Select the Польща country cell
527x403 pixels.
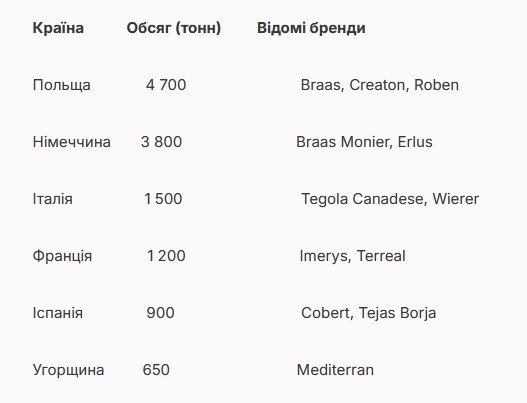[62, 85]
